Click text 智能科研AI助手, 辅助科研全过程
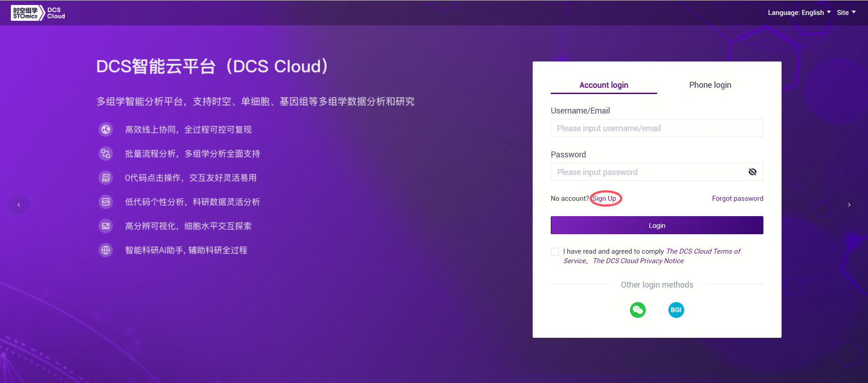The height and width of the screenshot is (383, 868). click(x=186, y=250)
